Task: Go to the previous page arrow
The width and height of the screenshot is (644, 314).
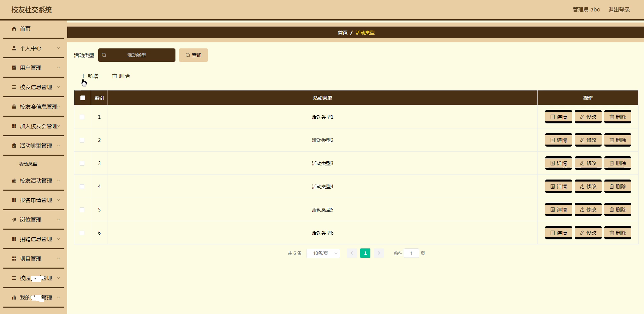Action: (352, 253)
